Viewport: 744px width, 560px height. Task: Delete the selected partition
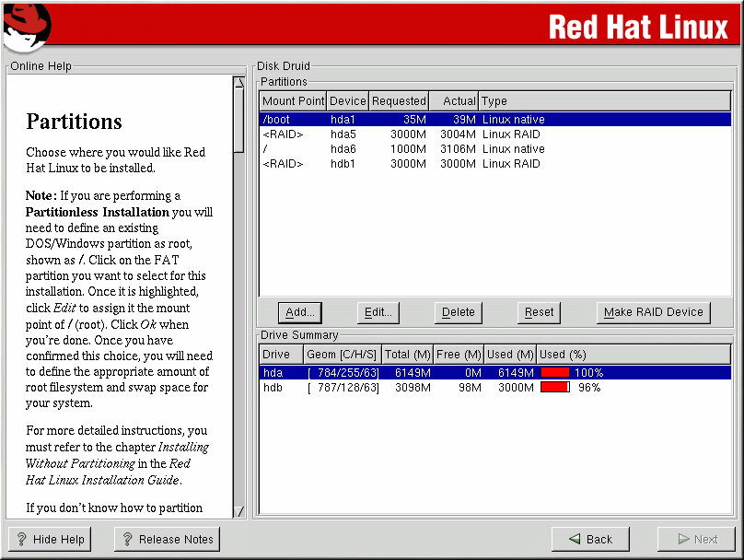click(459, 312)
